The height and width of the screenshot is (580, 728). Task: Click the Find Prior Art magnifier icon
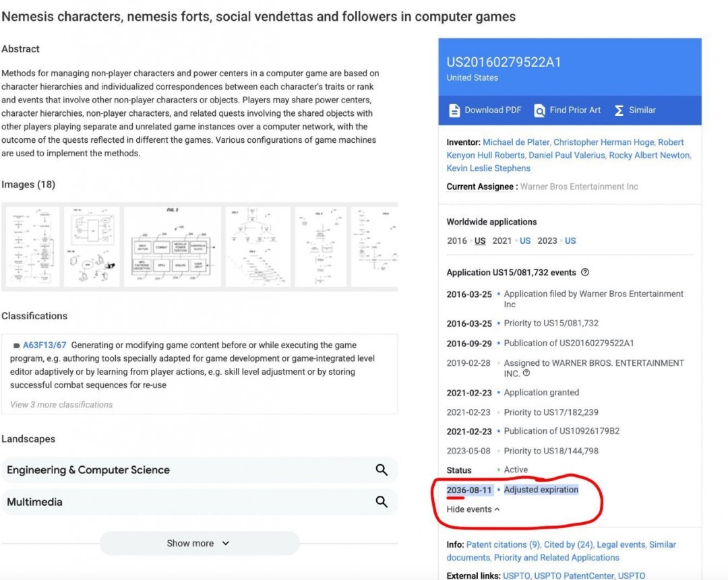point(539,110)
